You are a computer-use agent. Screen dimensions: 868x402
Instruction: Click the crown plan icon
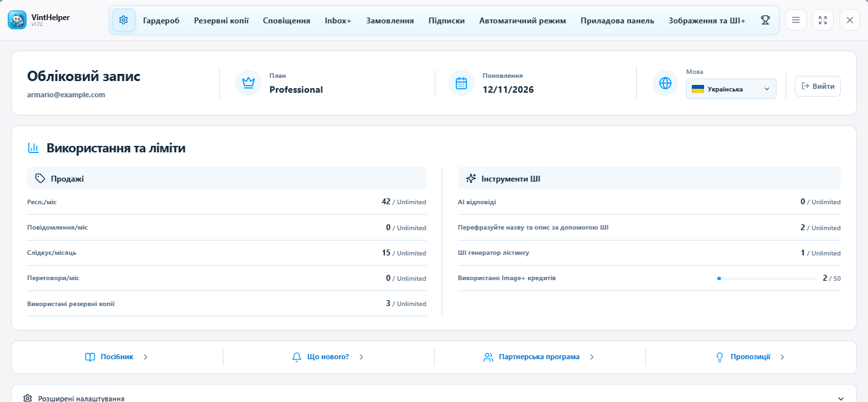coord(248,83)
